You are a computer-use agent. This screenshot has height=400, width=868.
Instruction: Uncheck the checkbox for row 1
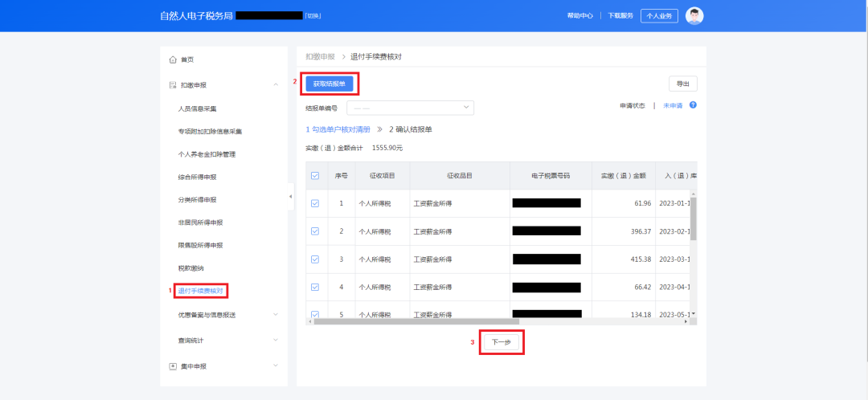pyautogui.click(x=315, y=203)
